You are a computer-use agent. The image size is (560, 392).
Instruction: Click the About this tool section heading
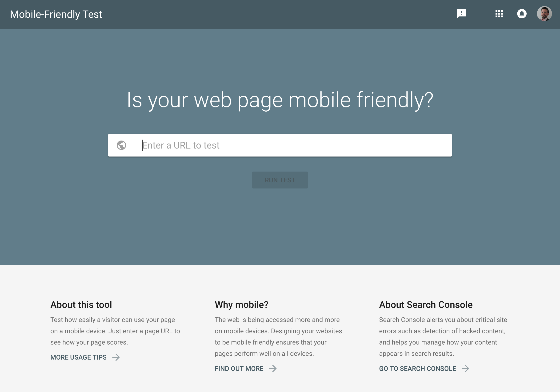81,304
